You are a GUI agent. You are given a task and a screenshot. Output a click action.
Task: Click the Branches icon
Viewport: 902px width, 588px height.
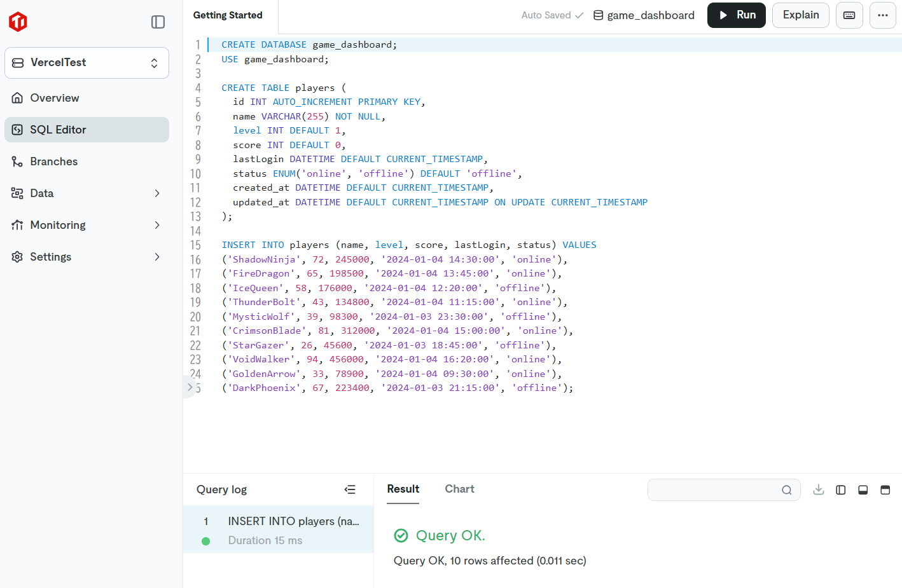pyautogui.click(x=17, y=161)
